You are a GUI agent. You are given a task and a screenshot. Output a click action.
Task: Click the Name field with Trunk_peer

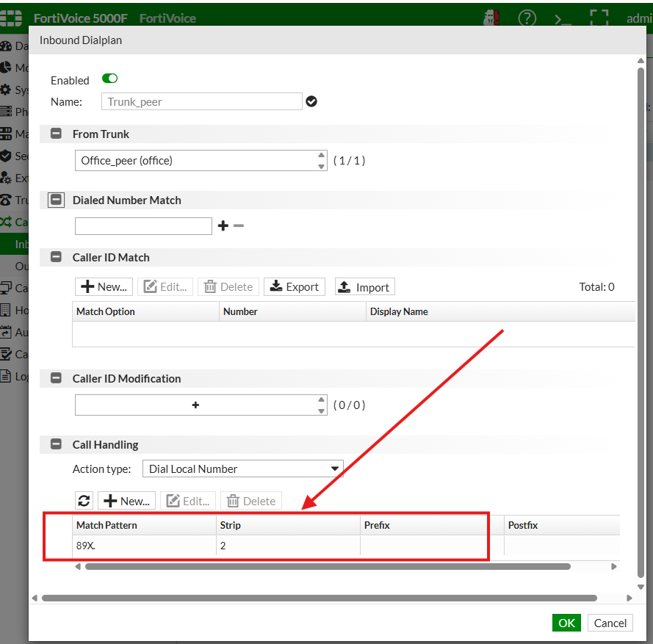tap(201, 101)
